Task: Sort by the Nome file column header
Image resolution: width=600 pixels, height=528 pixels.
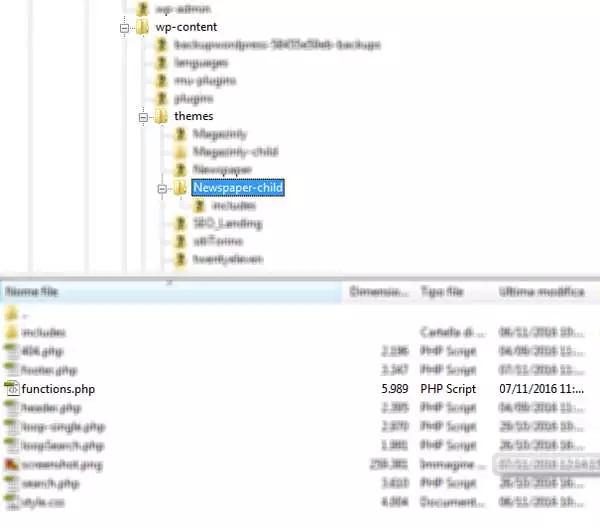Action: [x=171, y=292]
